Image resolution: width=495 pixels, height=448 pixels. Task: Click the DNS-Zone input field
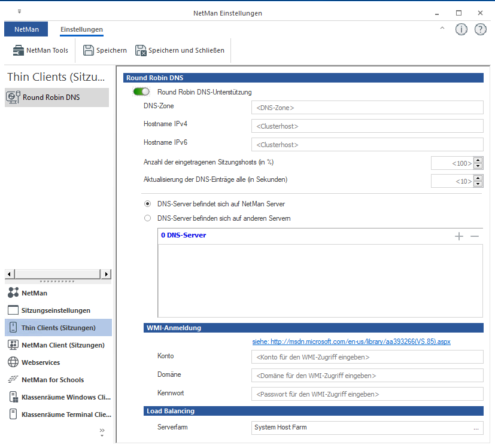(367, 108)
